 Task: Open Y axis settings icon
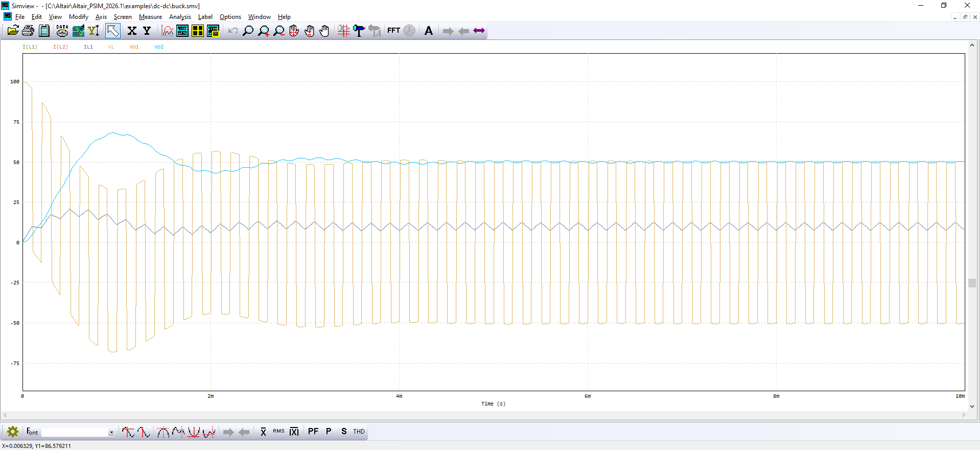(x=147, y=31)
